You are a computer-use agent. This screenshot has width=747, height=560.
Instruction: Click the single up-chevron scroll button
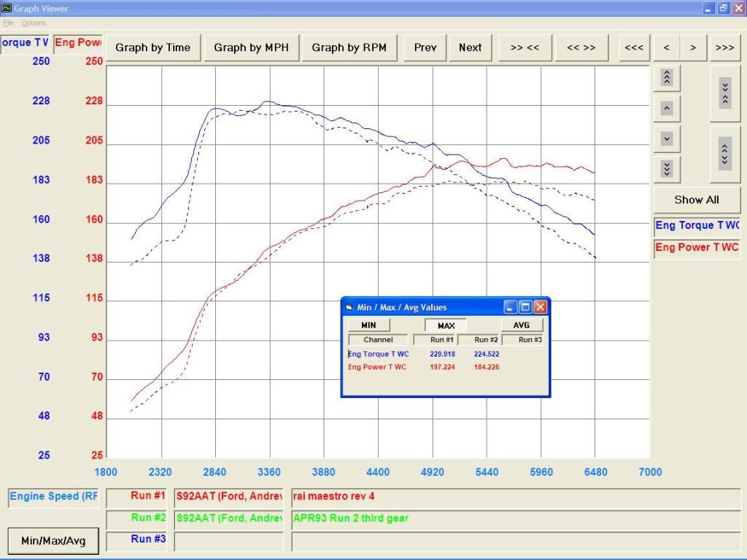pos(667,108)
